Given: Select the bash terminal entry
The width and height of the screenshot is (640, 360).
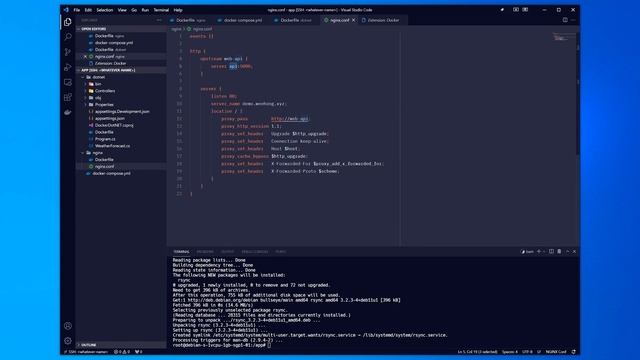Looking at the screenshot, I should coord(527,251).
